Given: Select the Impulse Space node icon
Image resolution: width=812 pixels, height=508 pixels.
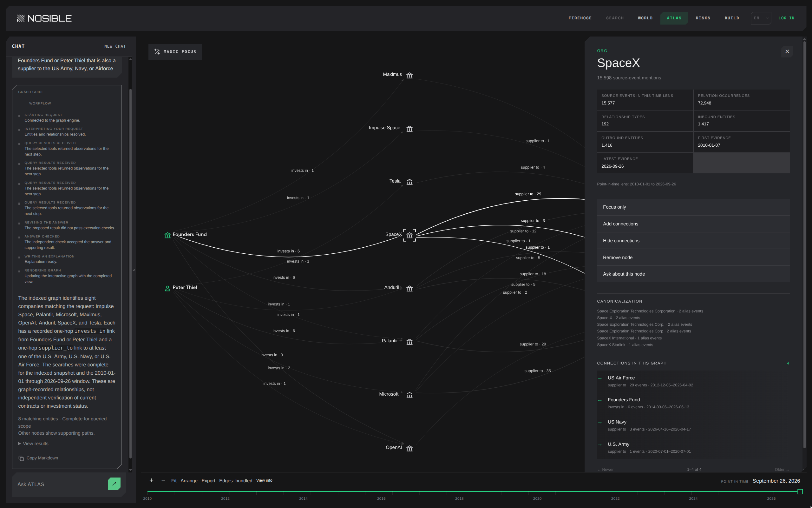Looking at the screenshot, I should 409,129.
